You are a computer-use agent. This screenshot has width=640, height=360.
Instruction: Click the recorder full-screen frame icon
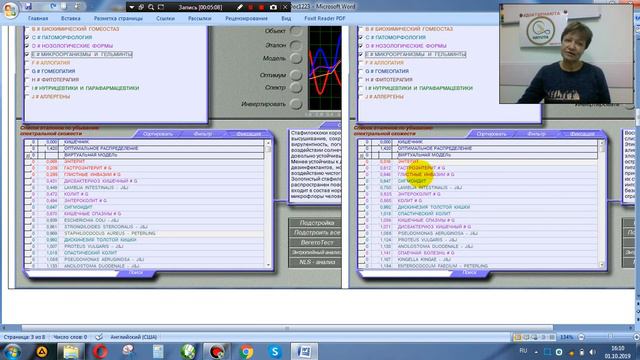point(161,7)
